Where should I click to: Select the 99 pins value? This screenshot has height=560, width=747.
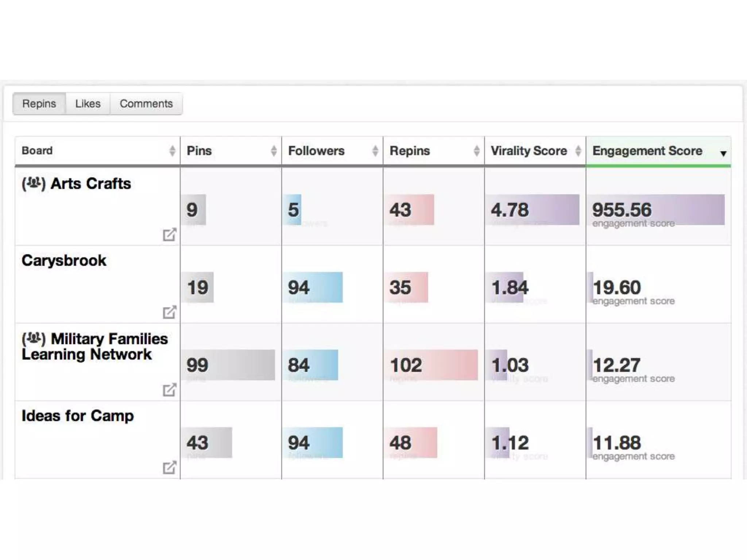coord(198,365)
